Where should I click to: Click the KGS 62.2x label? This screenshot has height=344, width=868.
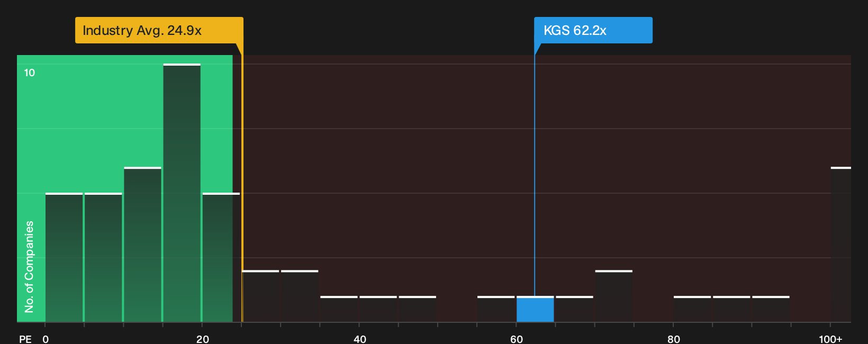(593, 30)
